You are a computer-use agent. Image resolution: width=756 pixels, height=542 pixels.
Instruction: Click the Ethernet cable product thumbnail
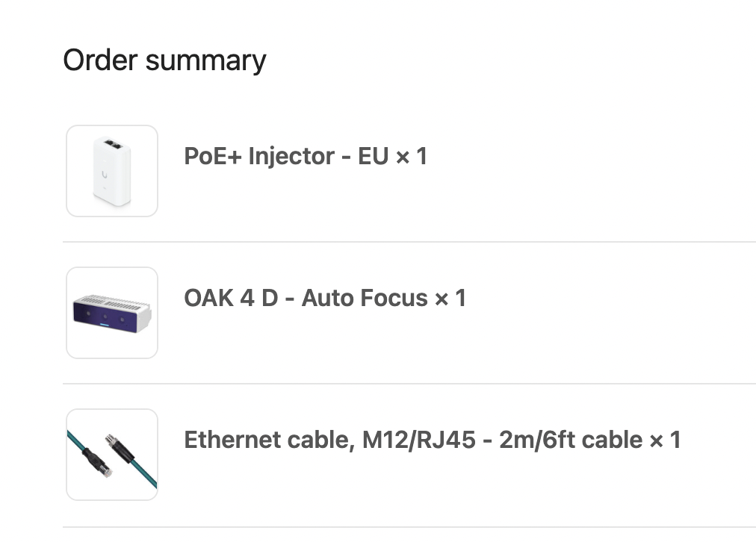tap(112, 455)
